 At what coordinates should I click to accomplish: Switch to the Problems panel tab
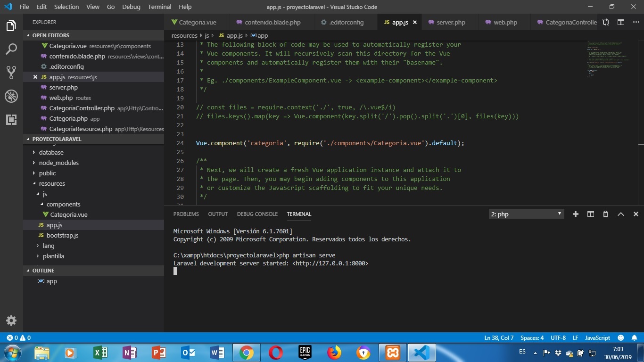click(186, 214)
